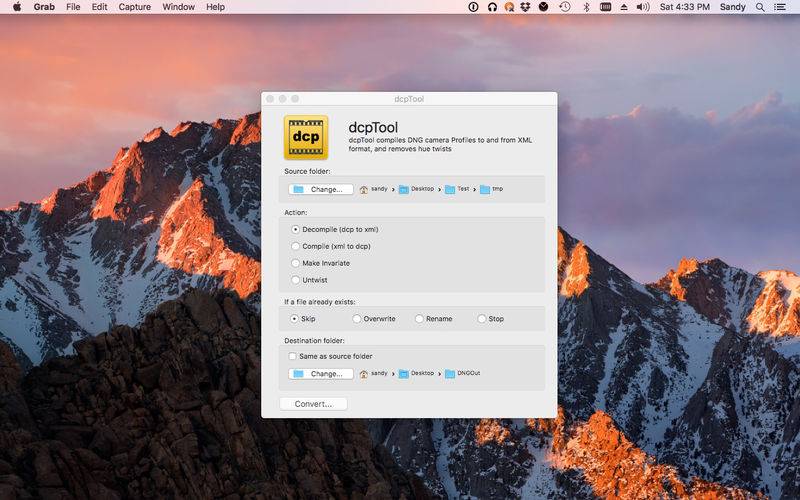The image size is (800, 500).
Task: Click the Sat 4:33 PM clock
Action: (685, 7)
